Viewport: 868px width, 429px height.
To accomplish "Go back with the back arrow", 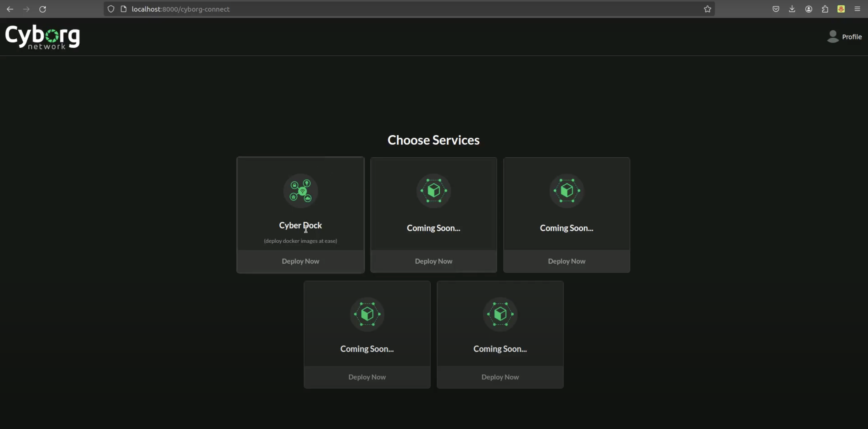I will pyautogui.click(x=10, y=9).
